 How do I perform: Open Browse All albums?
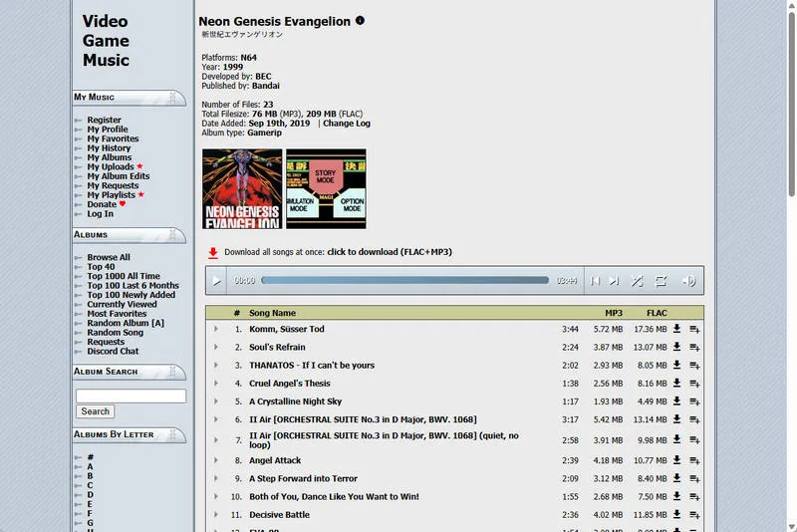pyautogui.click(x=109, y=258)
